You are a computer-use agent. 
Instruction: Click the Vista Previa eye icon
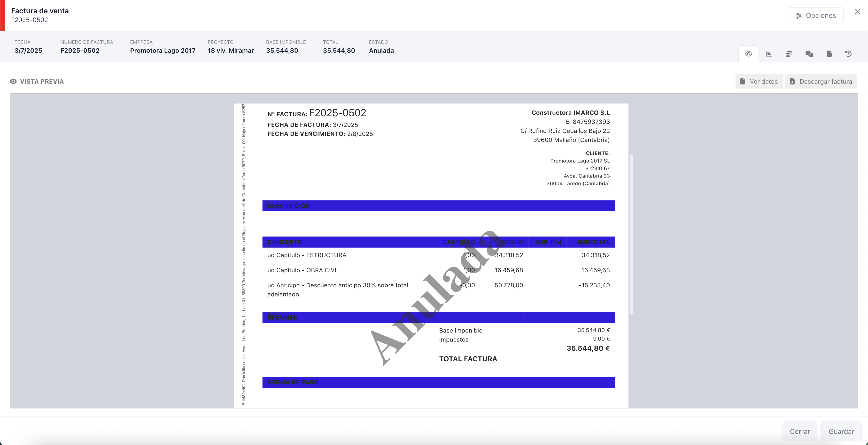point(13,82)
